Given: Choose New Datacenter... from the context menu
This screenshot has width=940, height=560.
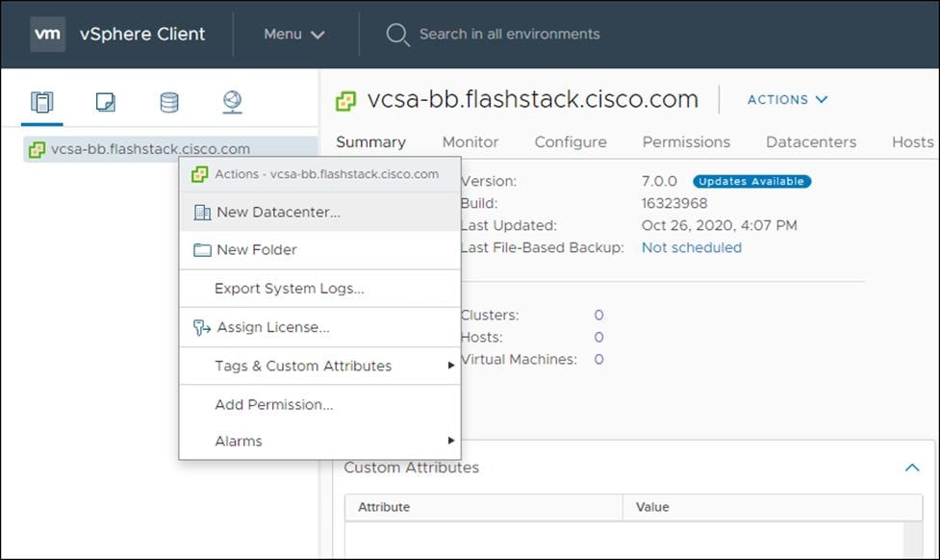Looking at the screenshot, I should [320, 213].
